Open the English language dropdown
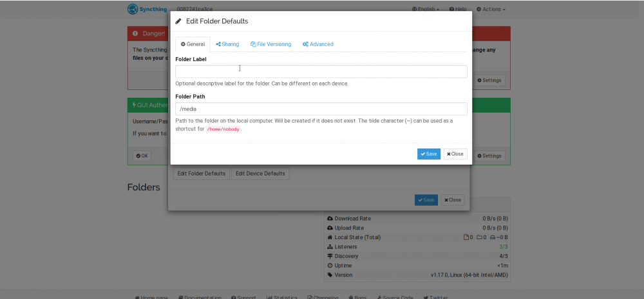The width and height of the screenshot is (644, 299). coord(426,9)
